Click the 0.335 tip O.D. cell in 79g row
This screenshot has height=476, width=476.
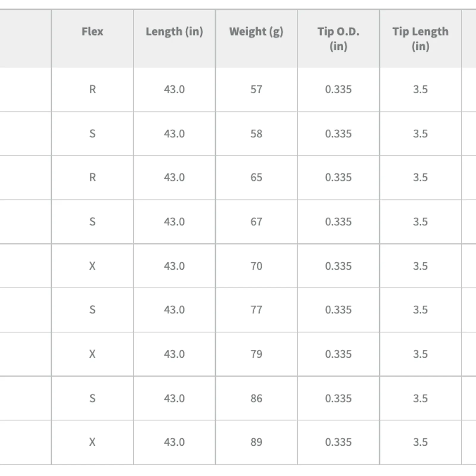(x=339, y=354)
